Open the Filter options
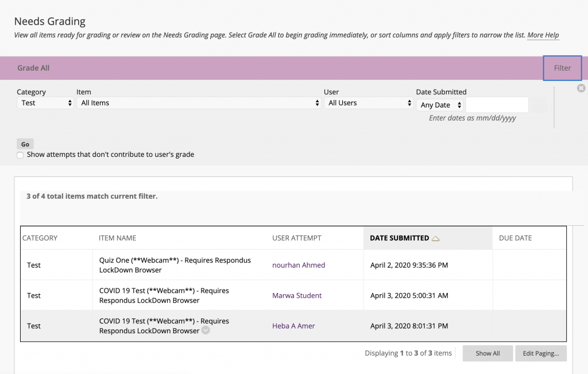Screen dimensions: 588x374 [562, 67]
